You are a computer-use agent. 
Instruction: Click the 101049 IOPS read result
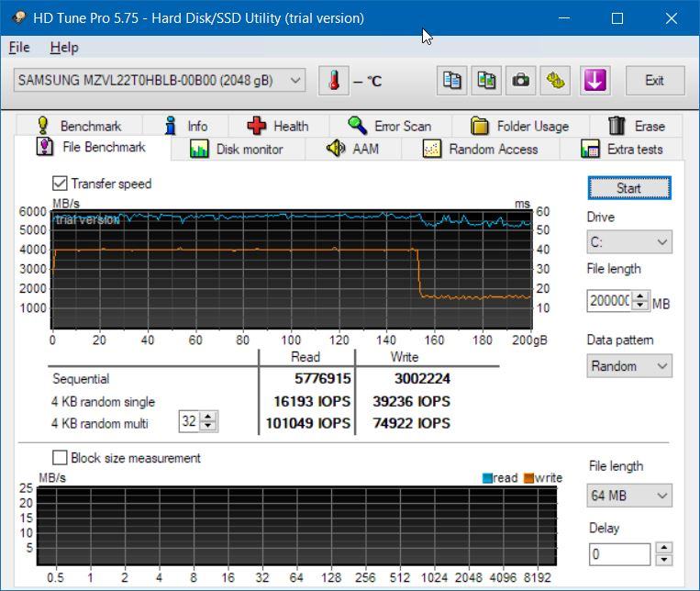(x=308, y=423)
